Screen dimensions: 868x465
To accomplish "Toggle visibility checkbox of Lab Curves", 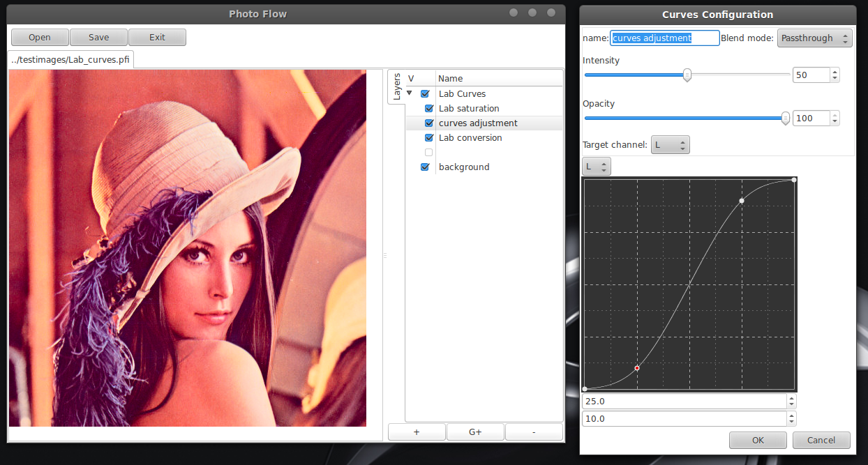I will coord(425,93).
